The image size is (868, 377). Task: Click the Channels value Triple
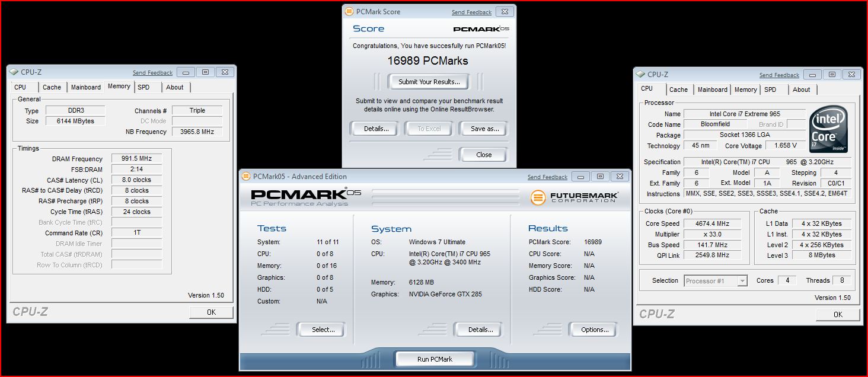click(197, 110)
